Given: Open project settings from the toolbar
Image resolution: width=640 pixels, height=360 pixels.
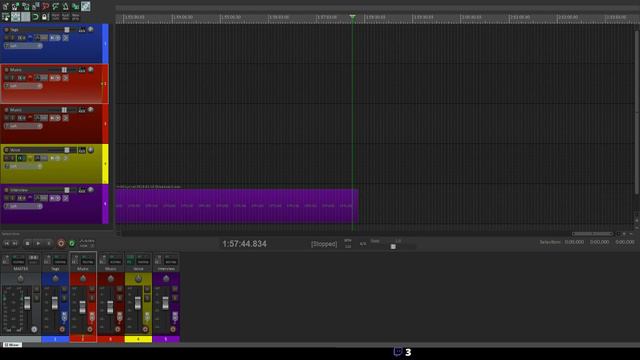Looking at the screenshot, I should tap(36, 6).
